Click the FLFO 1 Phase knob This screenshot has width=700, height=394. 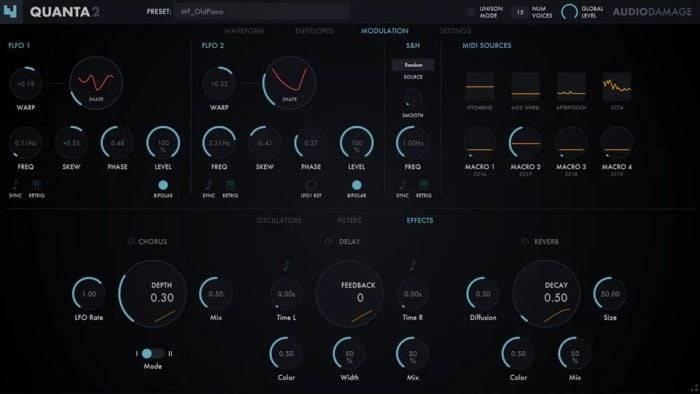click(117, 143)
